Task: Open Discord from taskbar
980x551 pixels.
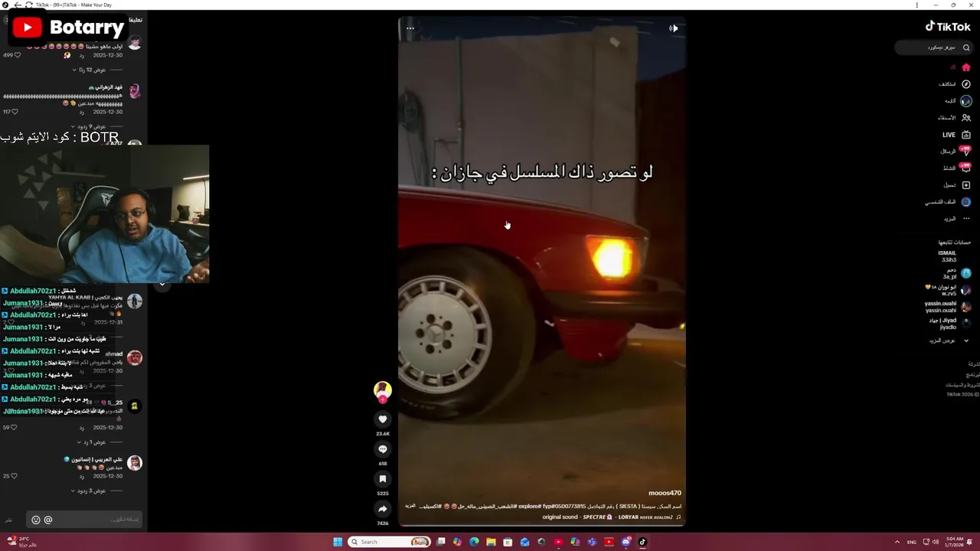Action: click(626, 542)
